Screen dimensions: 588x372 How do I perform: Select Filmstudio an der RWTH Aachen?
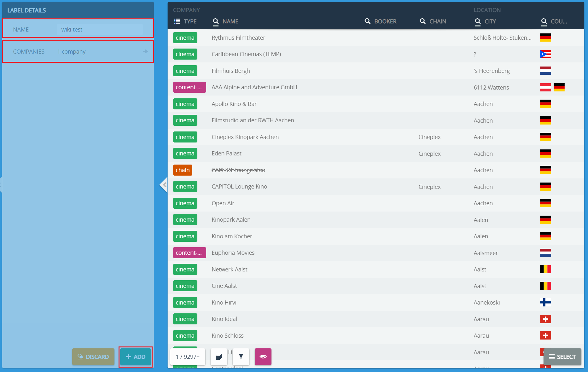376,120
